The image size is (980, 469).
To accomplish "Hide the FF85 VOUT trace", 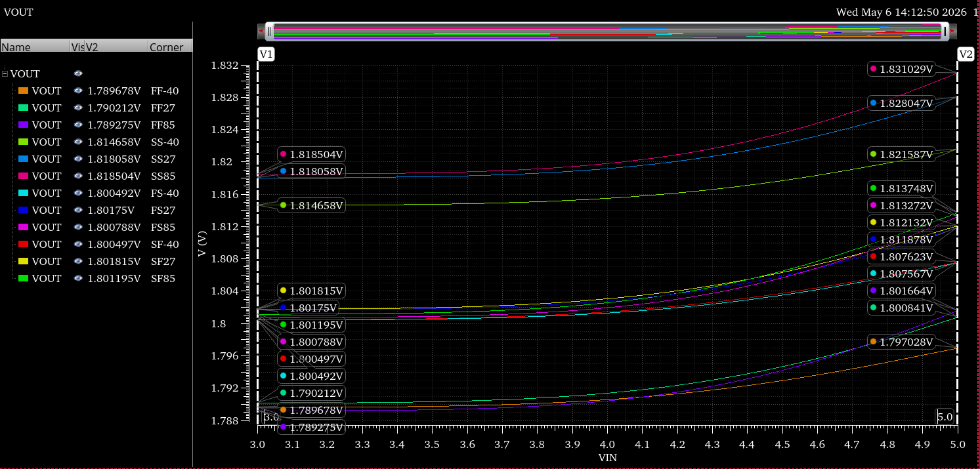I will 78,125.
